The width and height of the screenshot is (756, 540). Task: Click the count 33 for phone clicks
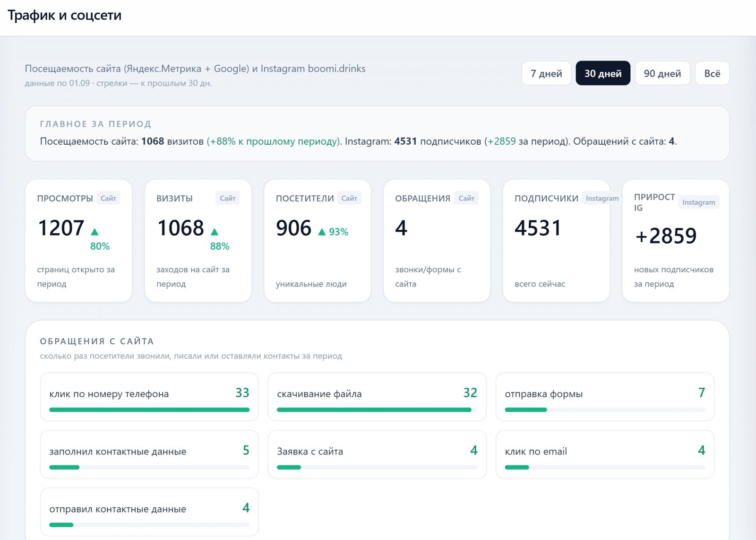(242, 393)
